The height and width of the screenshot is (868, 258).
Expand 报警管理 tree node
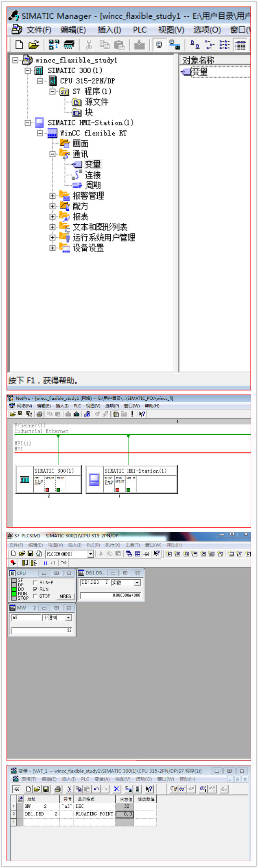52,196
